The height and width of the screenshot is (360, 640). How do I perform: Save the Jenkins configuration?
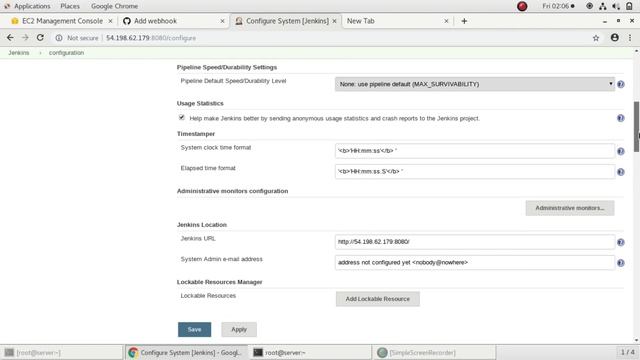[194, 329]
